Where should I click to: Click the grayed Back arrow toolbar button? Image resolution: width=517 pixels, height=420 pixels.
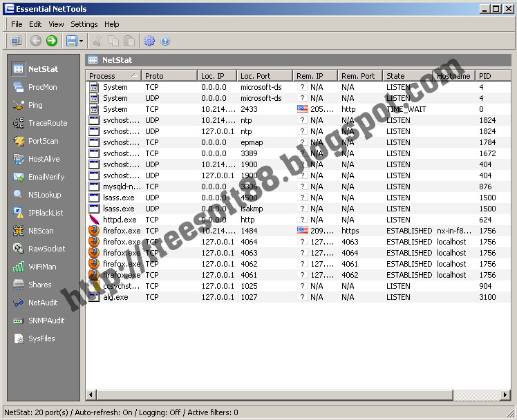point(36,41)
